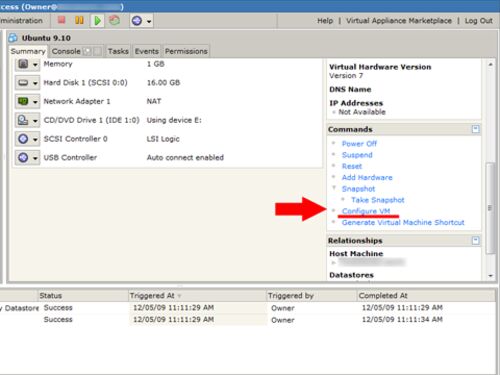Click the Hard Disk 1 device icon
The height and width of the screenshot is (375, 500).
click(x=23, y=83)
